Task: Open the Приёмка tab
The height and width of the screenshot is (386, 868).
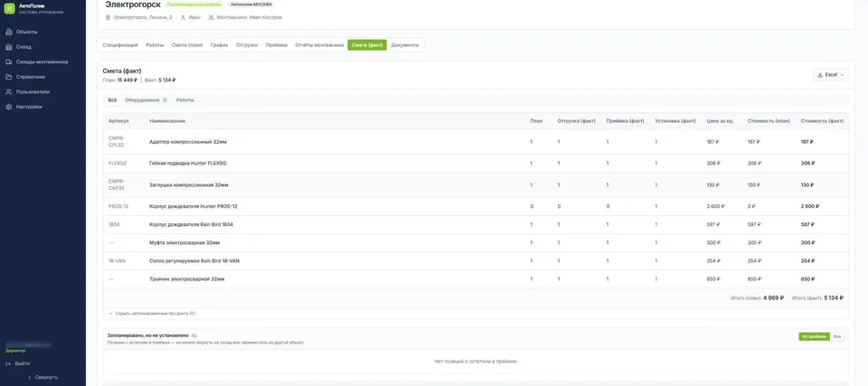Action: point(277,45)
